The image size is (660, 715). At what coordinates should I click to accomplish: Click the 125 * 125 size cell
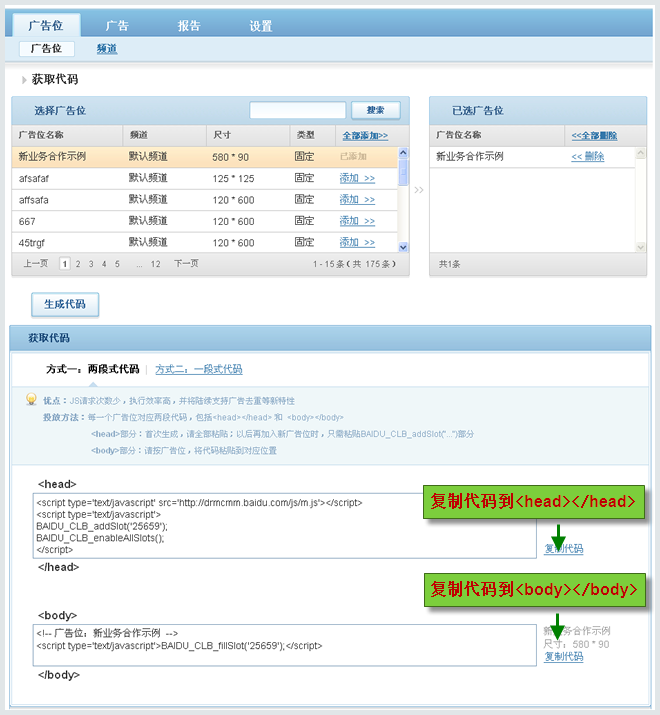(x=234, y=179)
